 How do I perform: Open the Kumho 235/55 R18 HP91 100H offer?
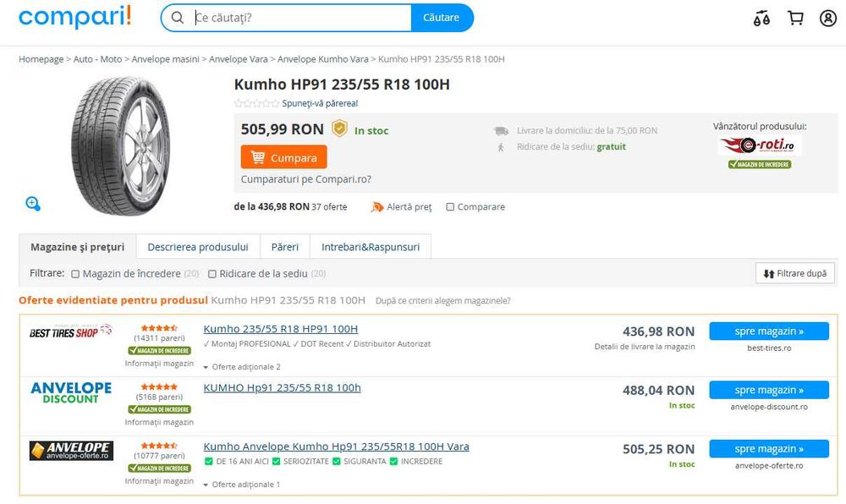coord(281,329)
